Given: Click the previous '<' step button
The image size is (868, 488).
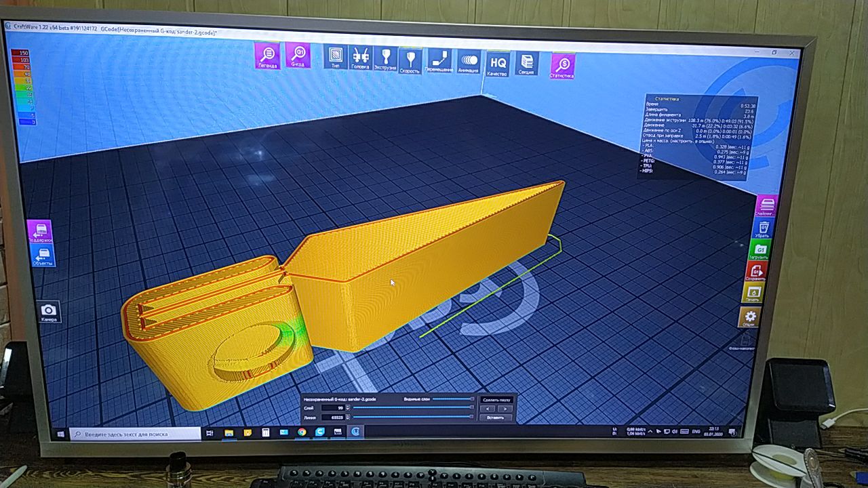Looking at the screenshot, I should point(488,409).
